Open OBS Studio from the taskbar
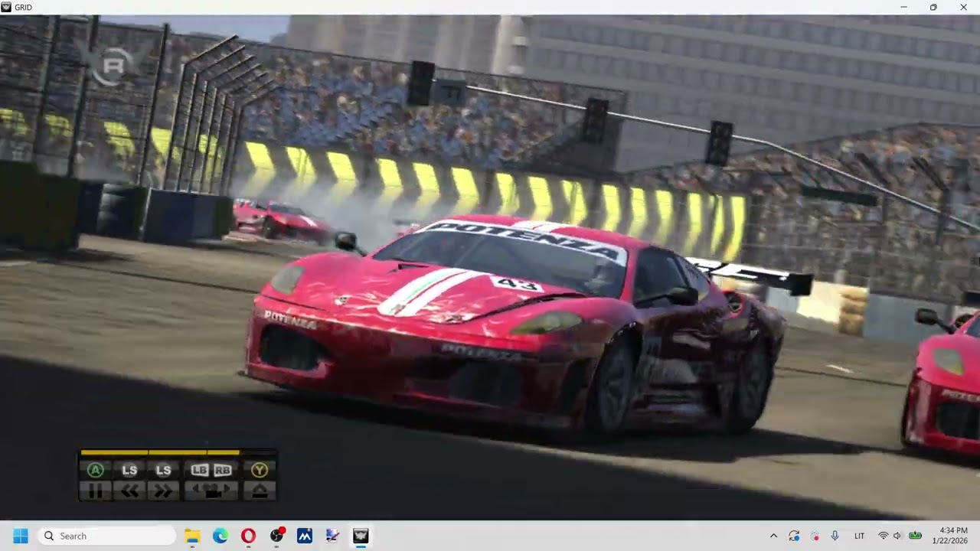Screen dimensions: 980x551 tap(276, 536)
